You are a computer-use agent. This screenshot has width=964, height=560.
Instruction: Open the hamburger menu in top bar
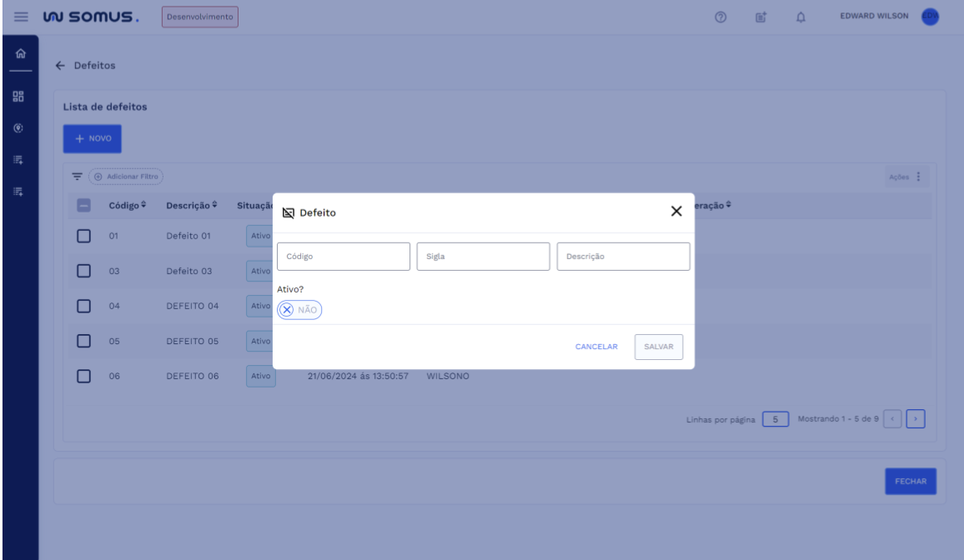(18, 17)
